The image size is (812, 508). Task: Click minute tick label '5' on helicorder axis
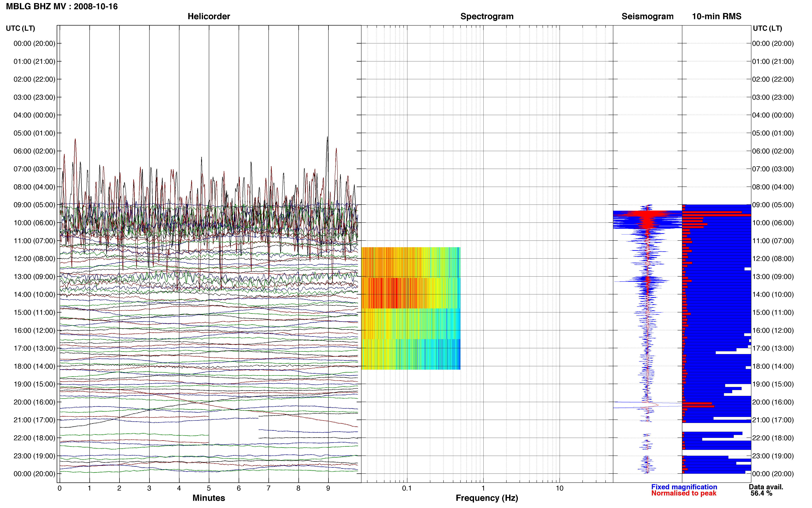coord(209,488)
